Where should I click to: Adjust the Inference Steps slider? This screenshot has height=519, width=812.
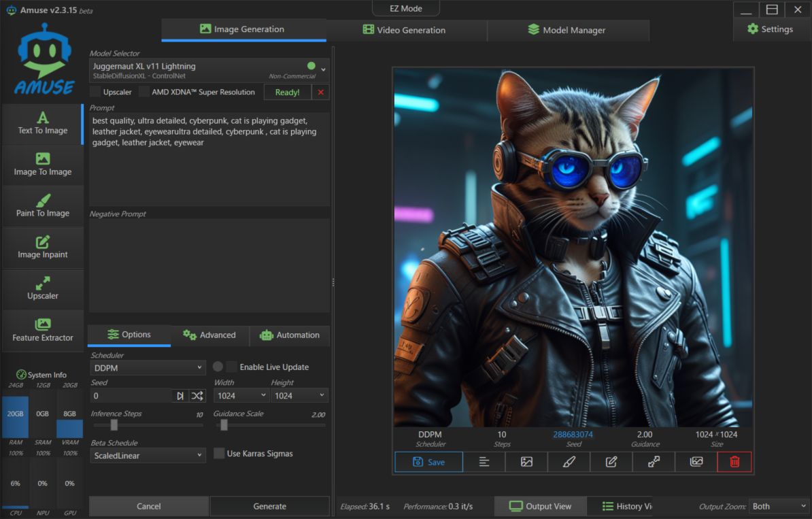114,425
